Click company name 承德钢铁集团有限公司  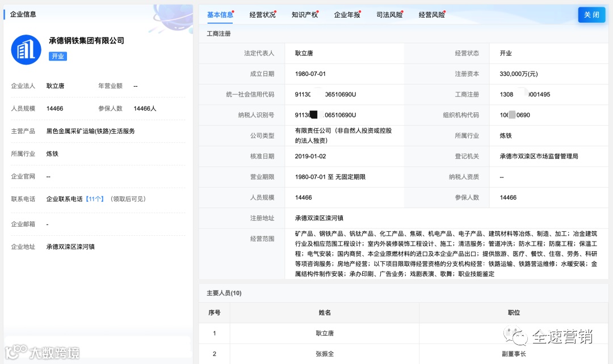[x=86, y=41]
